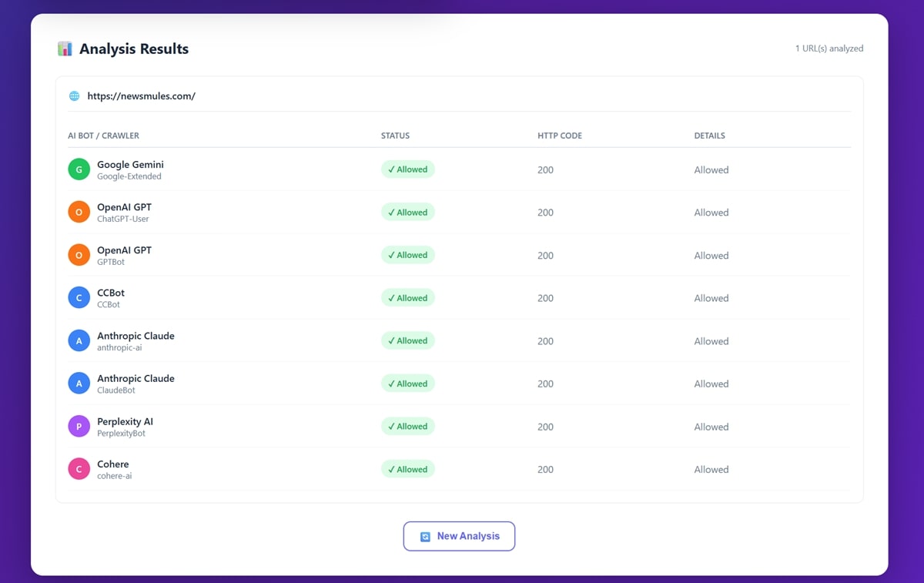924x583 pixels.
Task: Click the orange O icon for ChatGPT-User
Action: 79,213
